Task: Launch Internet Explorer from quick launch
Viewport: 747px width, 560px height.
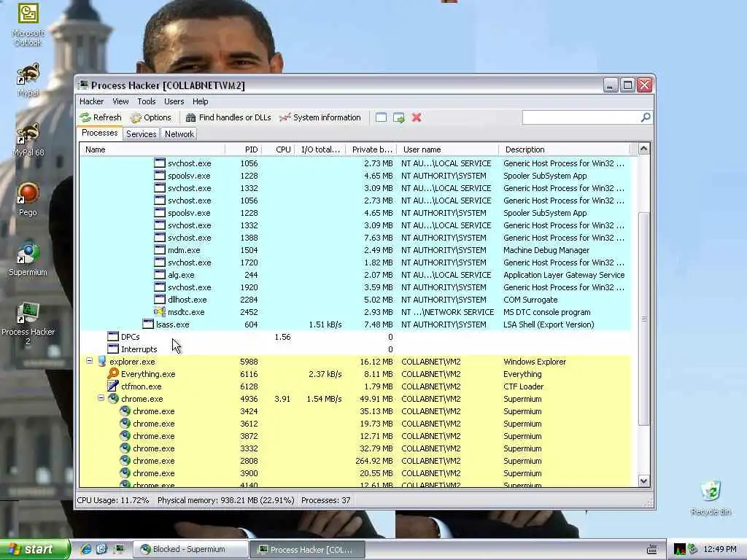Action: [x=86, y=550]
